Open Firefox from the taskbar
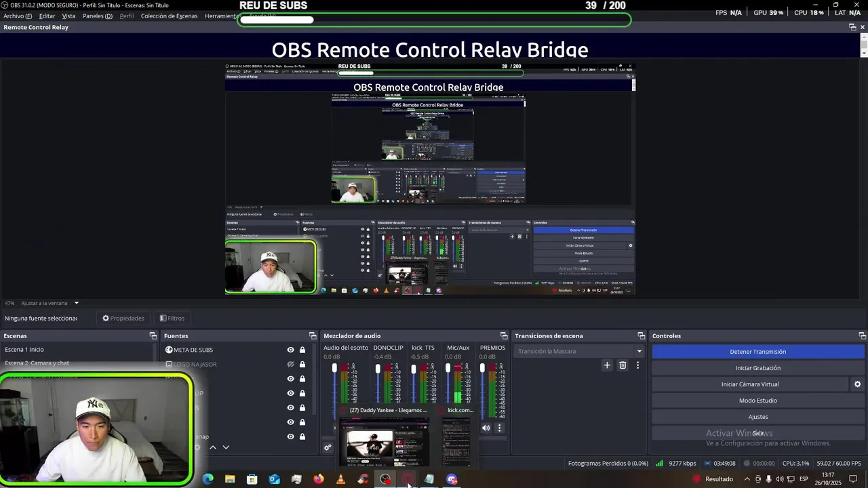Image resolution: width=868 pixels, height=488 pixels. tap(319, 479)
